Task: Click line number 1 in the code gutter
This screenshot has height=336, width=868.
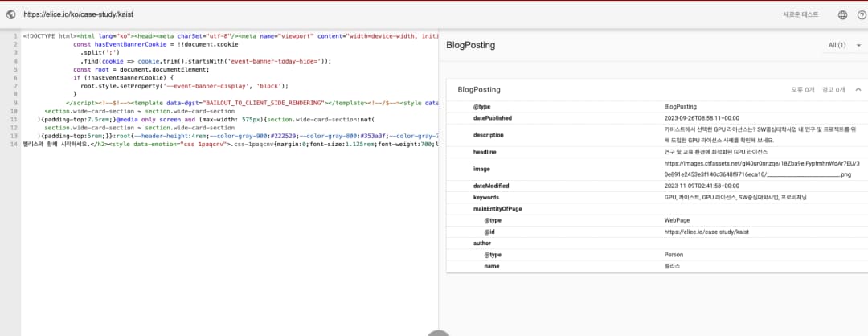Action: tap(17, 36)
